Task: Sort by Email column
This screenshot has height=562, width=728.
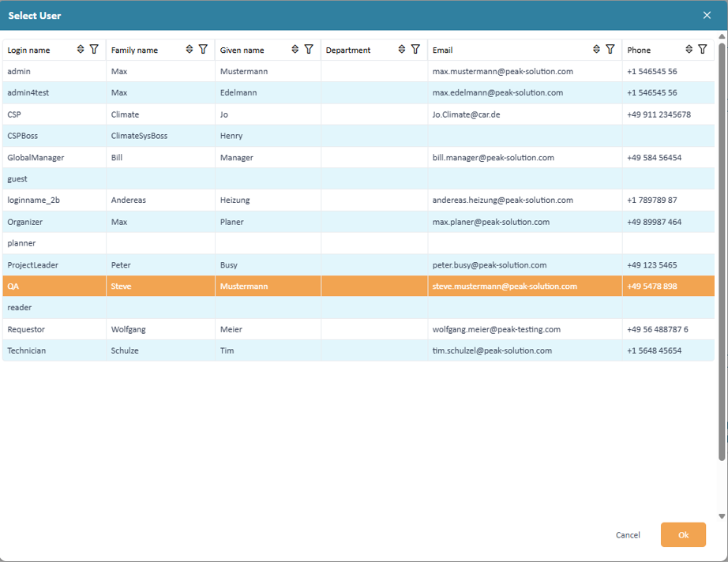Action: point(597,49)
